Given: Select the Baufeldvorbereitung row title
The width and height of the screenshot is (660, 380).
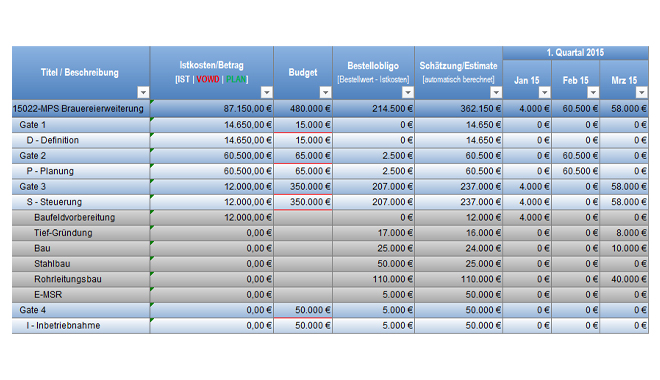Looking at the screenshot, I should coord(75,218).
